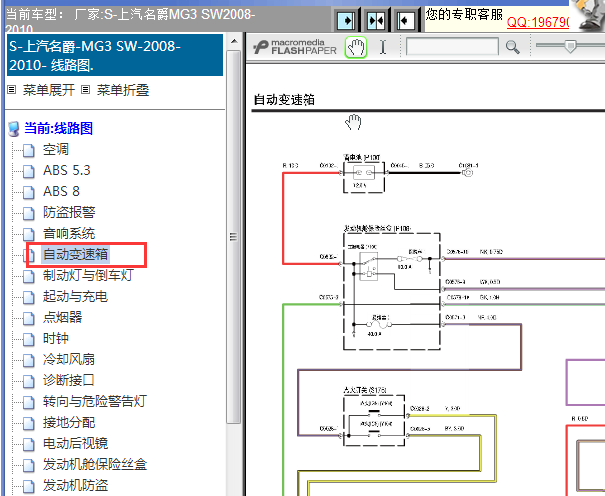Click the FlashPaper search text field

coord(452,47)
